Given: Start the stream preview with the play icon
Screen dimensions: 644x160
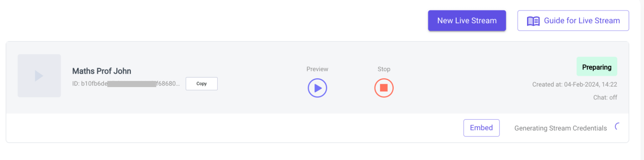Looking at the screenshot, I should (317, 88).
